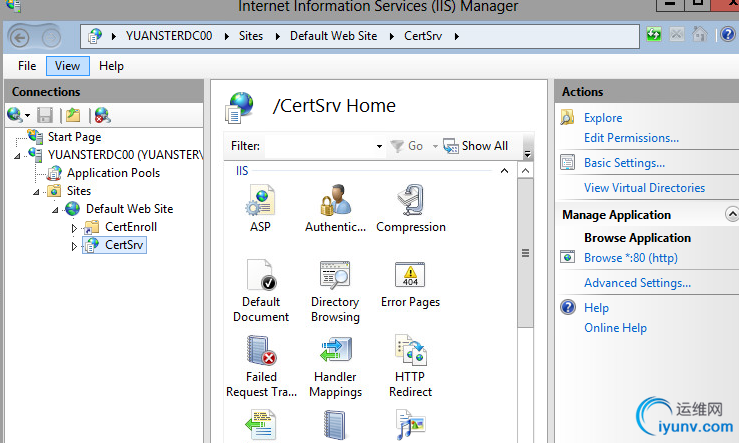This screenshot has width=739, height=443.
Task: Click inside the Filter input field
Action: (320, 147)
